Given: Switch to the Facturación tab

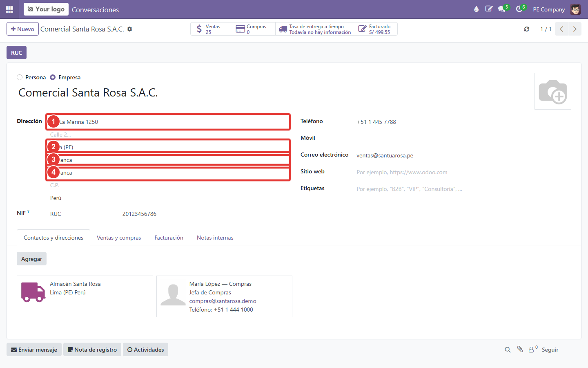Looking at the screenshot, I should [x=169, y=238].
